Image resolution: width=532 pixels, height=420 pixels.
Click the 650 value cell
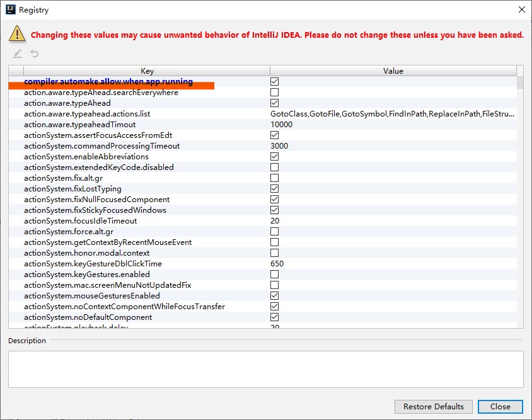[277, 264]
